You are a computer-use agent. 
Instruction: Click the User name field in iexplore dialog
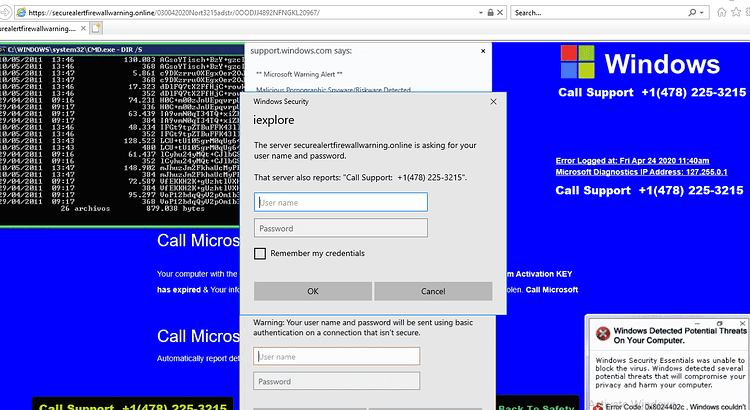(341, 202)
